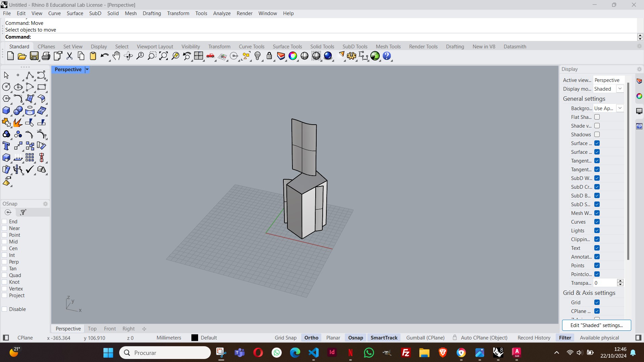644x362 pixels.
Task: Uncheck the Grid checkbox
Action: click(x=597, y=302)
